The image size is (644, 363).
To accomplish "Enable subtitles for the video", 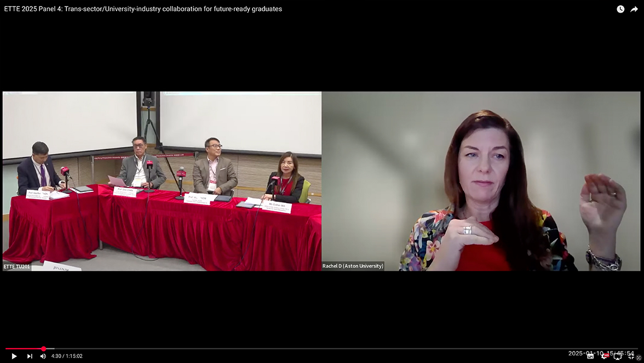I will (x=590, y=356).
